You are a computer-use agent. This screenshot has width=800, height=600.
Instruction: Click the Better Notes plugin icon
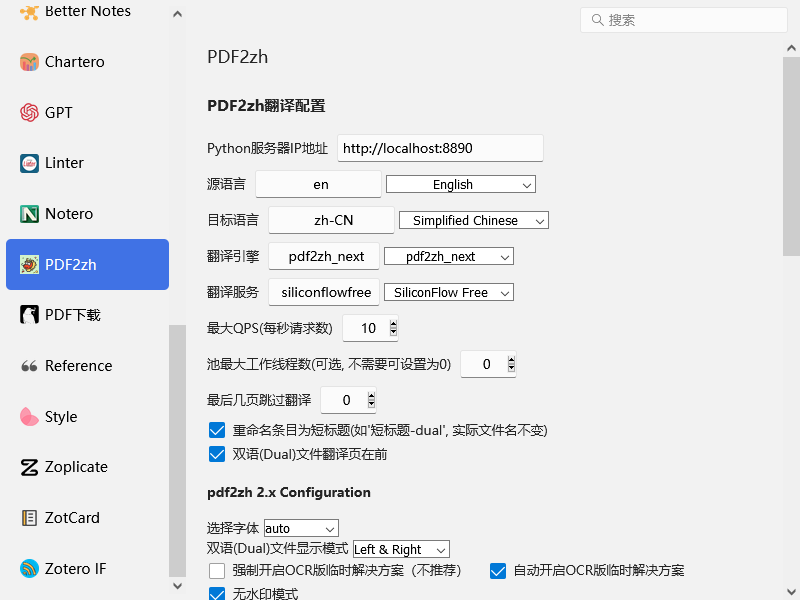pyautogui.click(x=29, y=12)
